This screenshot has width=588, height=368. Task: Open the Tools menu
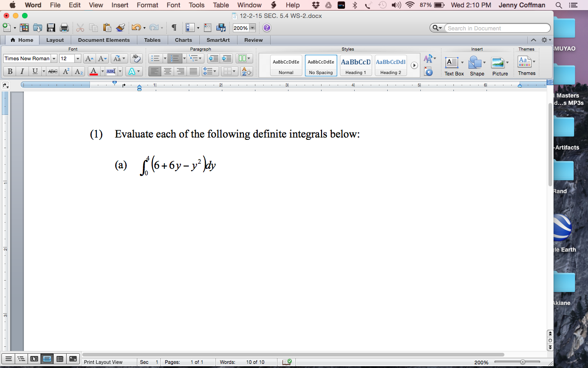(196, 5)
